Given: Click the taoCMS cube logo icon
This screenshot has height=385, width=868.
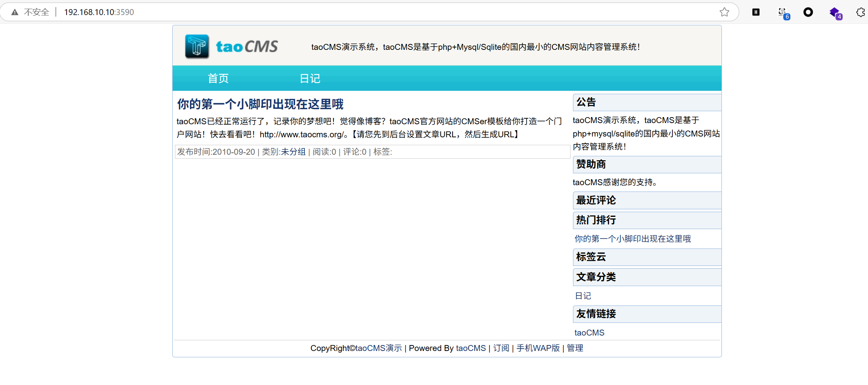Looking at the screenshot, I should (197, 46).
